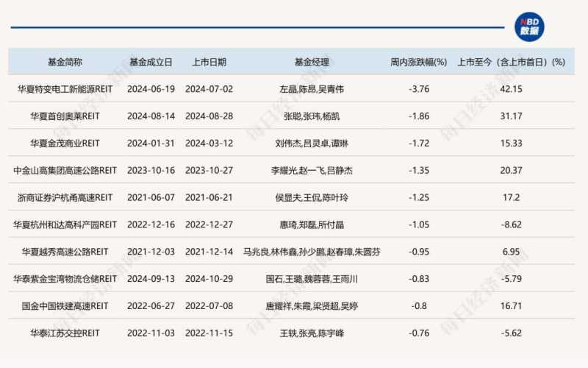Click managers cell 侯显夫,王侃,陈叶玲

click(x=312, y=197)
